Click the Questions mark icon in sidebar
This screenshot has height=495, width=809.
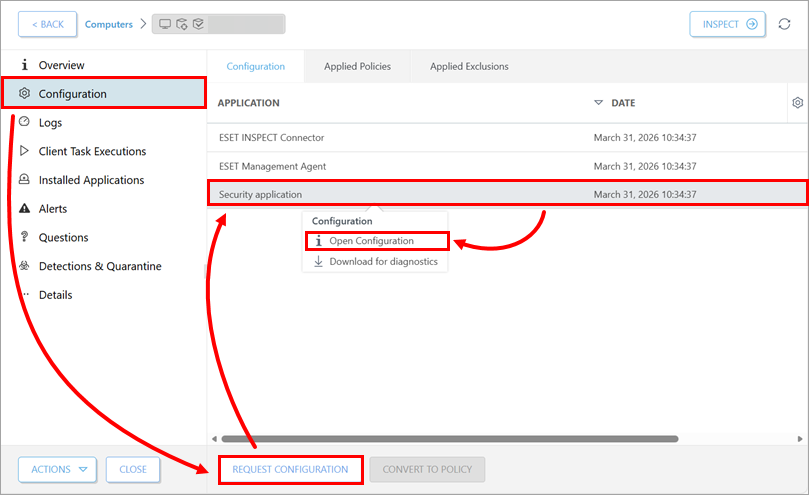coord(25,237)
